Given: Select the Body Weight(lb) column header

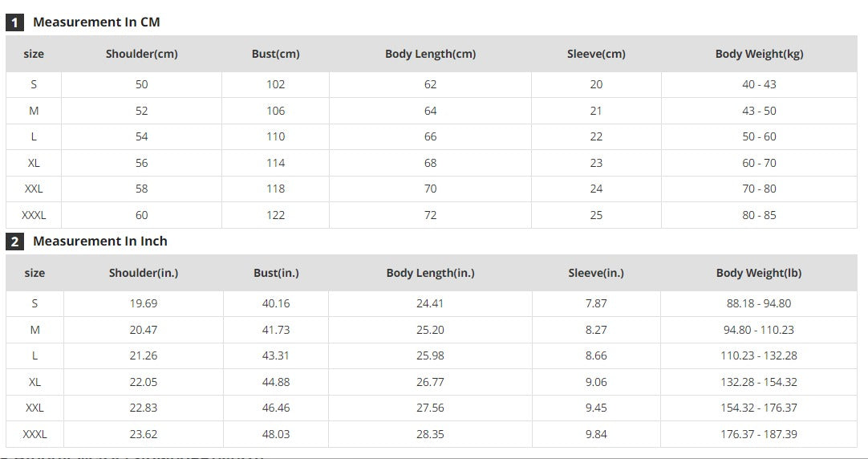Looking at the screenshot, I should coord(759,274).
